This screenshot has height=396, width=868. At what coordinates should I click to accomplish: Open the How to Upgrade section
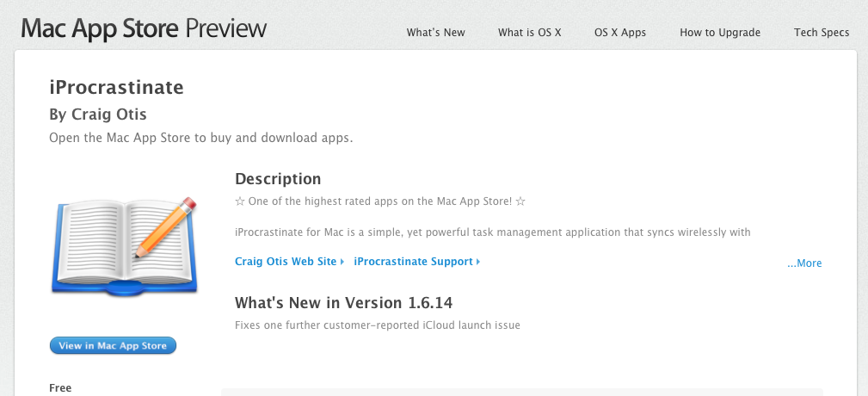coord(720,33)
